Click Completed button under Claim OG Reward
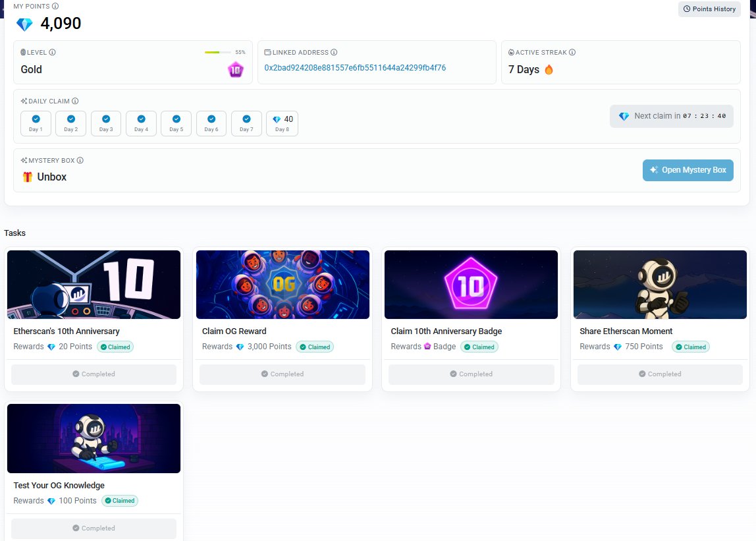756x541 pixels. (x=283, y=374)
